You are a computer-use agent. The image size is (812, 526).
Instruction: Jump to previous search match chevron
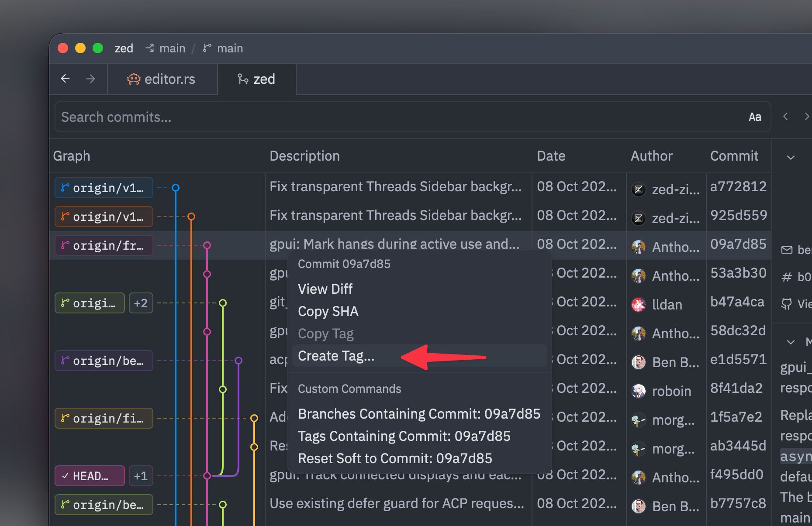(785, 117)
